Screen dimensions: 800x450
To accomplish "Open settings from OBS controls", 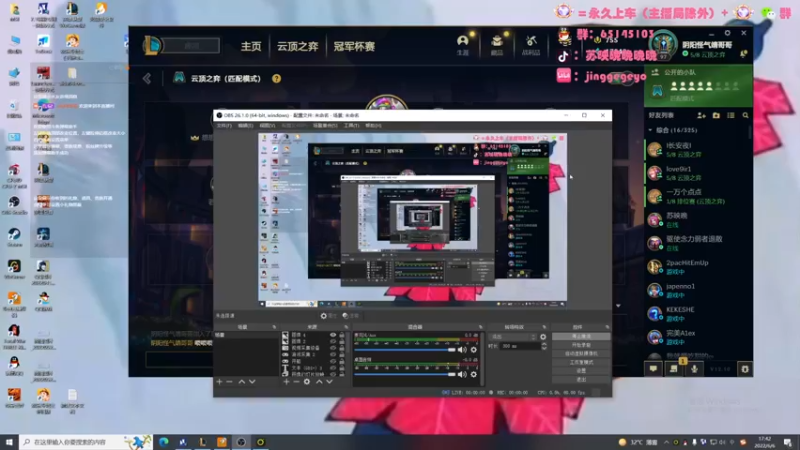I will (x=581, y=371).
